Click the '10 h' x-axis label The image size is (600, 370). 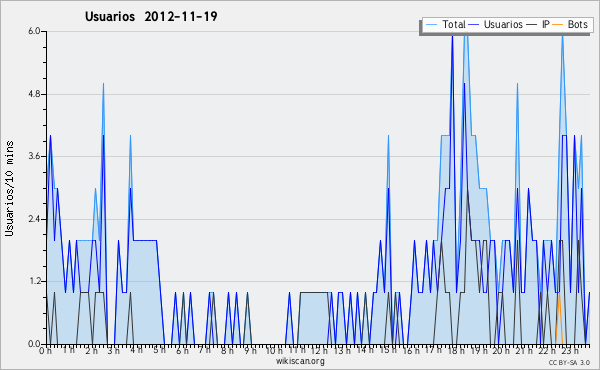[x=274, y=351]
